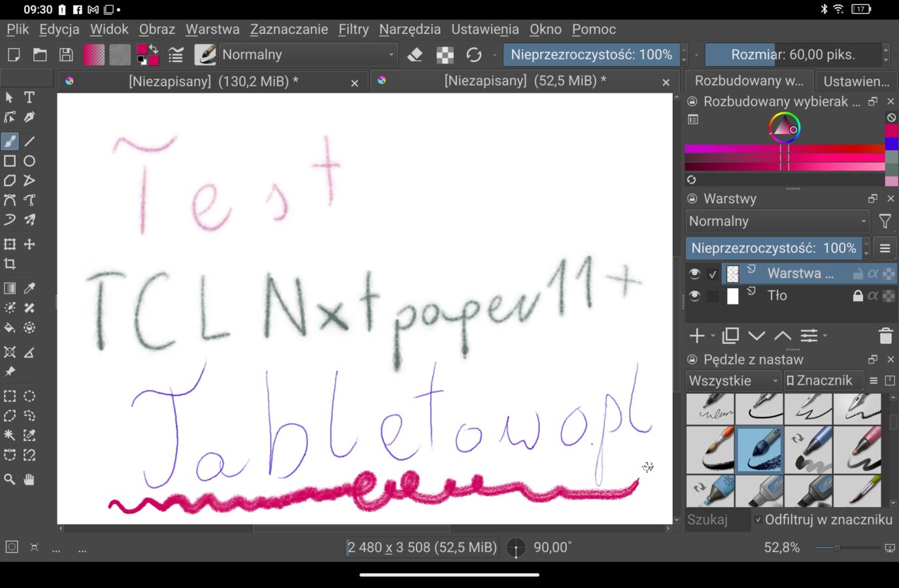The height and width of the screenshot is (588, 899).
Task: Open the layer properties dropdown
Action: (x=813, y=336)
